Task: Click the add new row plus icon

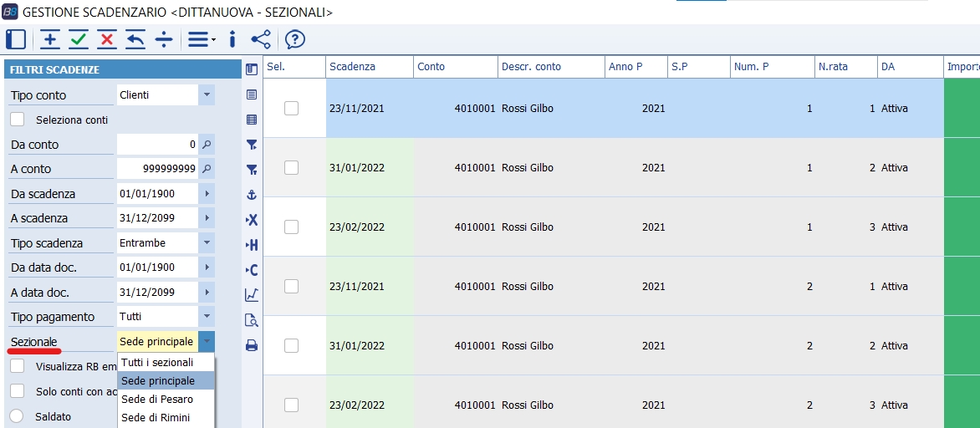Action: 50,39
